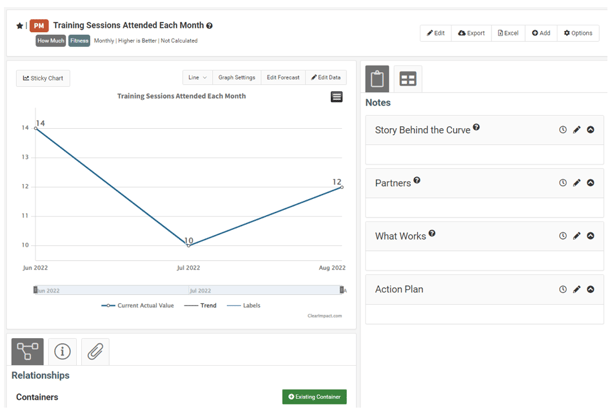Edit the Story Behind the Curve note

(577, 130)
